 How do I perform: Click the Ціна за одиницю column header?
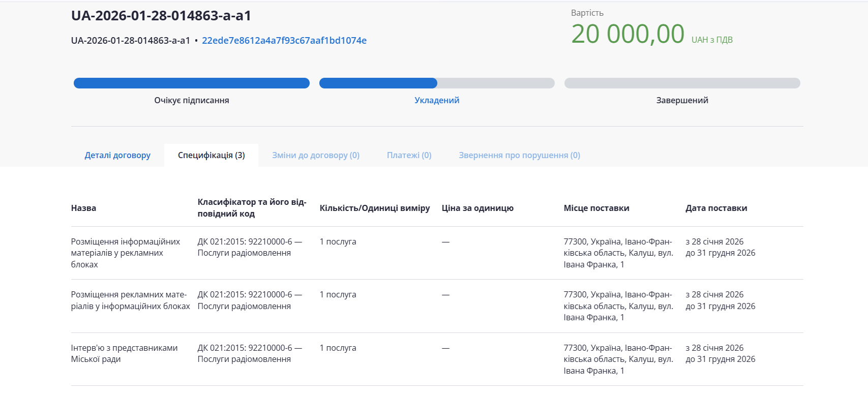pyautogui.click(x=477, y=208)
